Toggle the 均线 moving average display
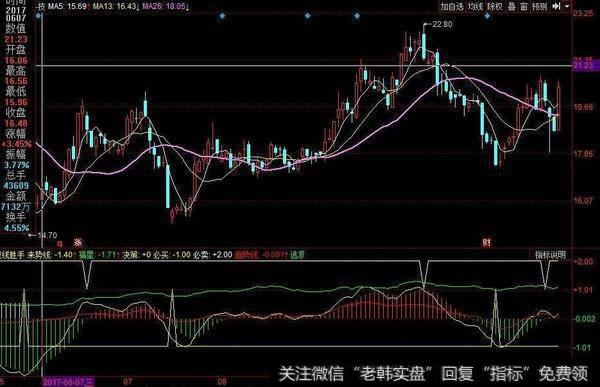This screenshot has height=387, width=600. pos(475,7)
